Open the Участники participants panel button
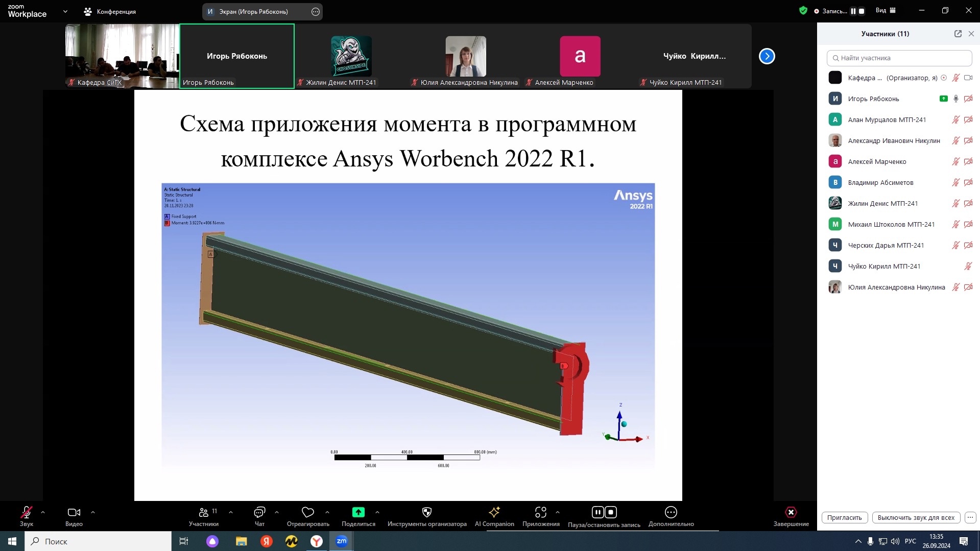The image size is (980, 551). [x=204, y=516]
